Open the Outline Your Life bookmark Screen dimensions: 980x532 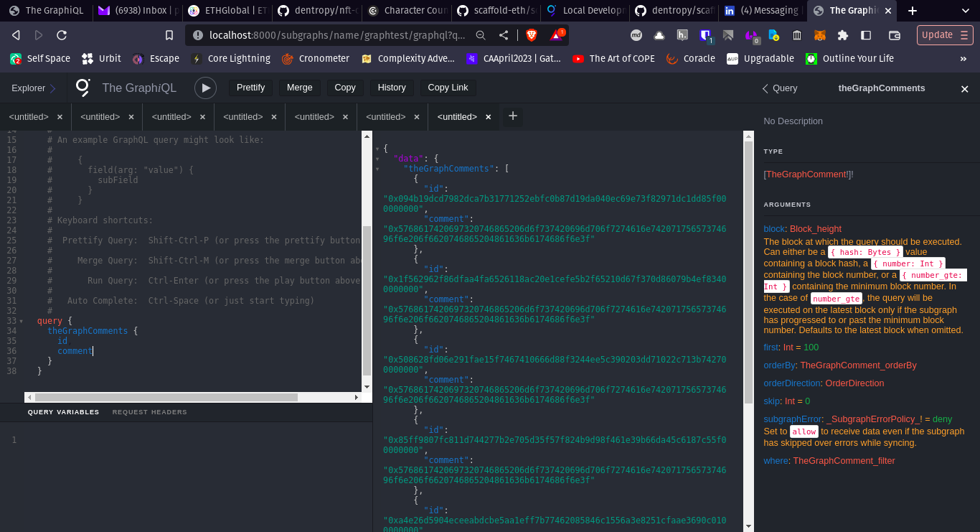849,59
